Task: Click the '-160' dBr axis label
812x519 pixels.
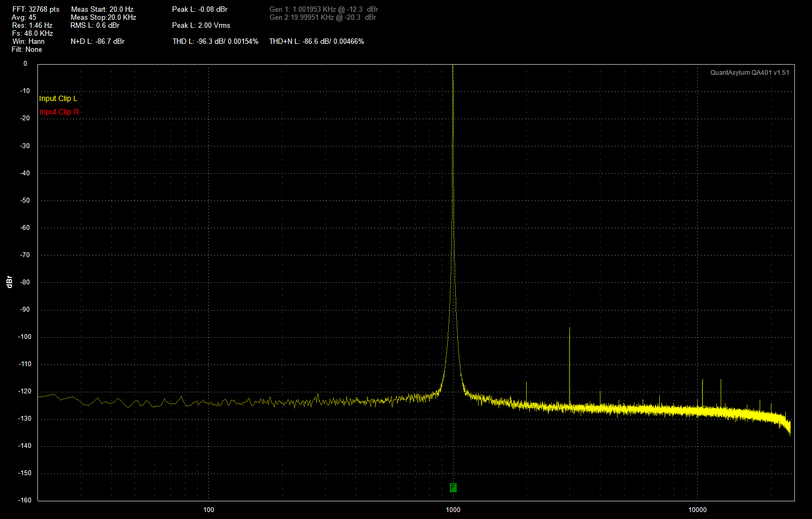Action: 25,500
